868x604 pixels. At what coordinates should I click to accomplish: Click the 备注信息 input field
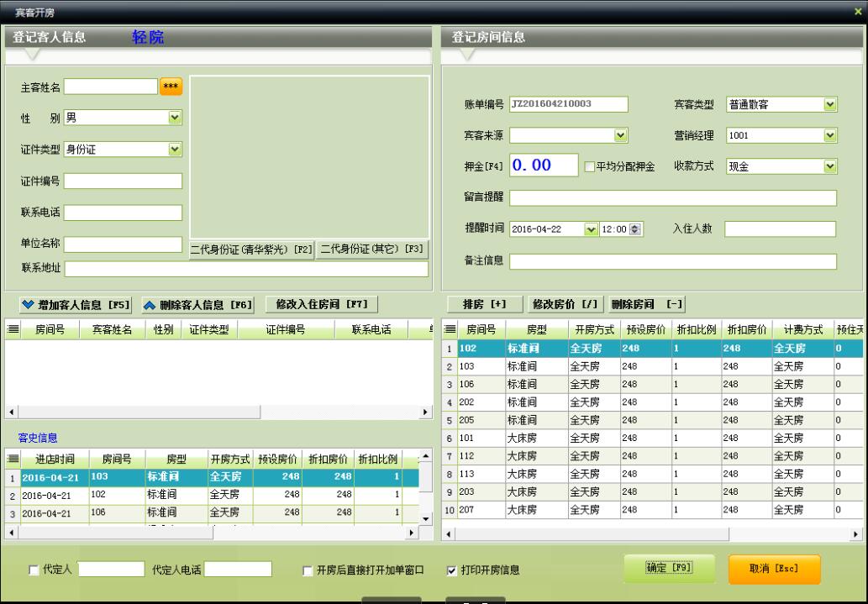(672, 261)
